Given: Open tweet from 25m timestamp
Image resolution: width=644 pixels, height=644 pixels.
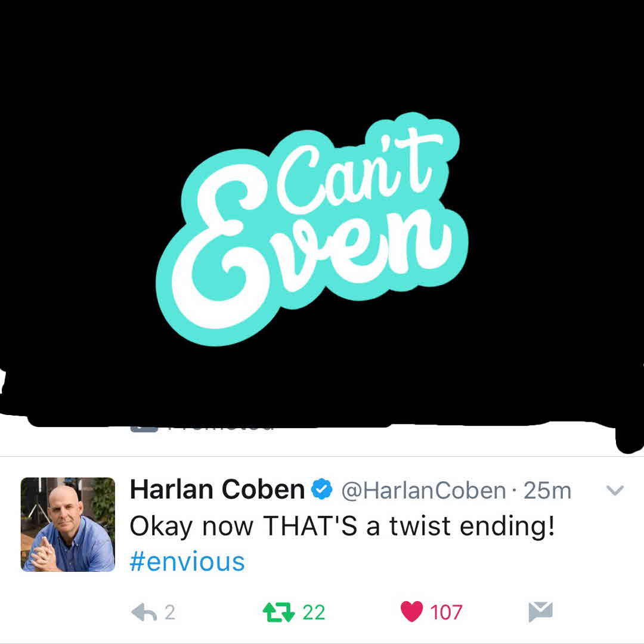Looking at the screenshot, I should [x=547, y=490].
